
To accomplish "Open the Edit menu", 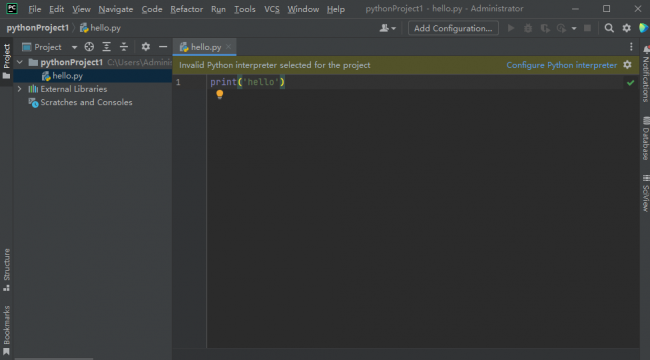I will [56, 9].
